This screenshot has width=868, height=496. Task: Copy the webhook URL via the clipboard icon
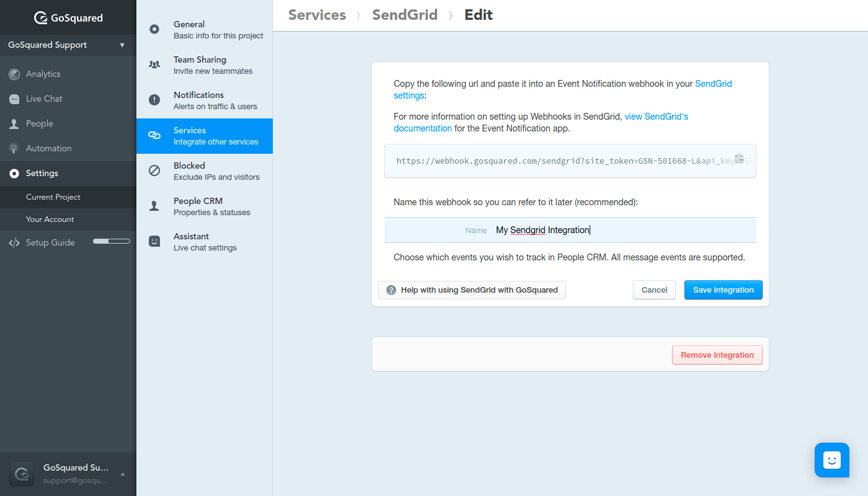[740, 159]
